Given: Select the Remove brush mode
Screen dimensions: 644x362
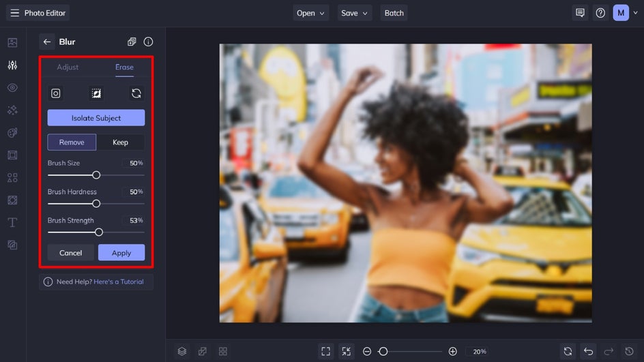Looking at the screenshot, I should point(72,142).
